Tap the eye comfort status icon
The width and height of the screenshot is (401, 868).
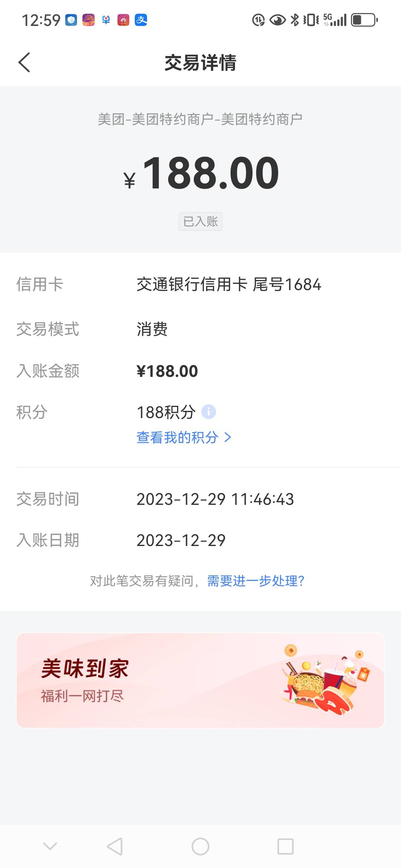(x=277, y=20)
